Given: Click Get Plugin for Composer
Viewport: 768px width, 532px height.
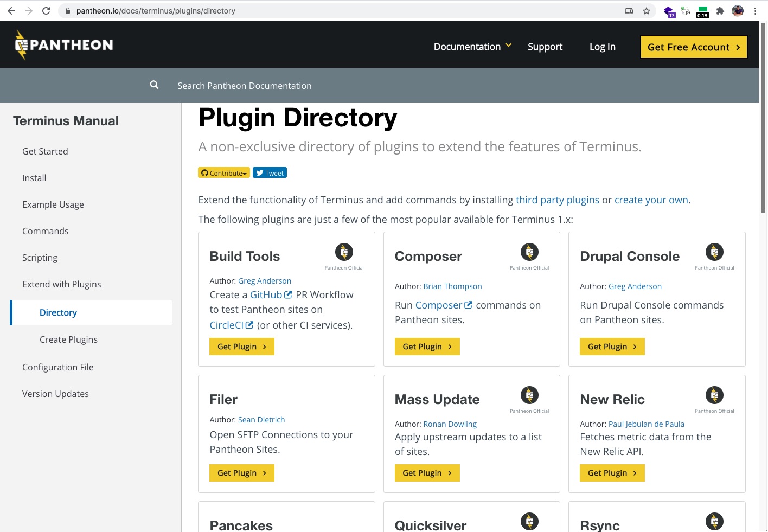Looking at the screenshot, I should point(427,347).
